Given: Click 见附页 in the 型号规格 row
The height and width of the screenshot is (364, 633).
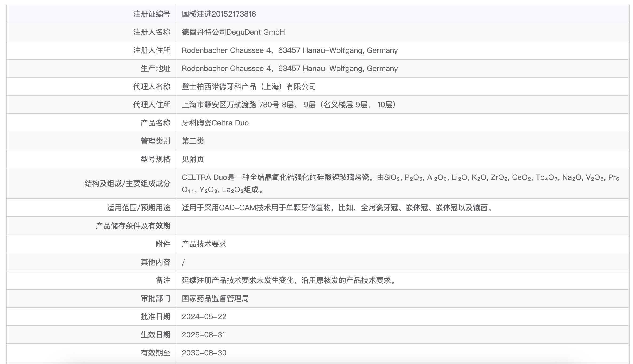Looking at the screenshot, I should [193, 159].
